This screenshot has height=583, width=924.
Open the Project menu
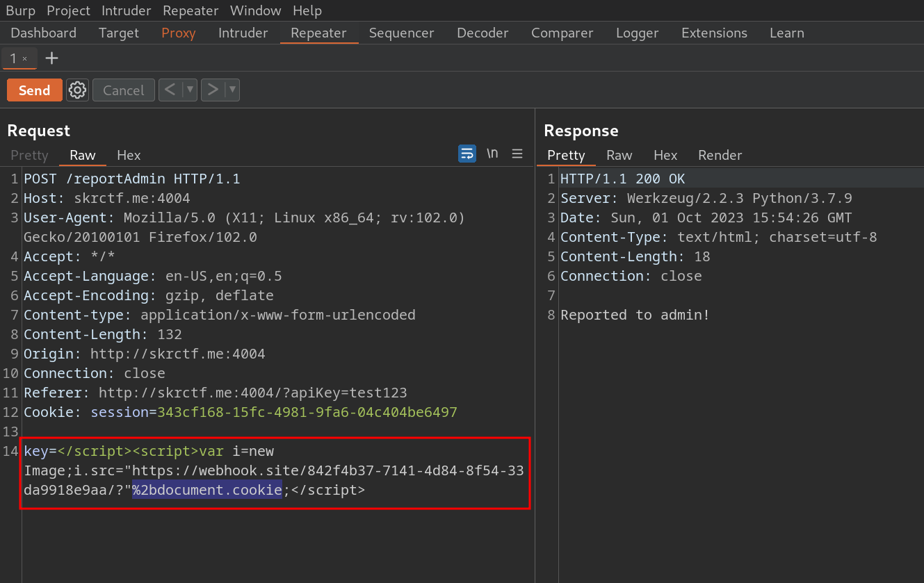click(x=69, y=10)
